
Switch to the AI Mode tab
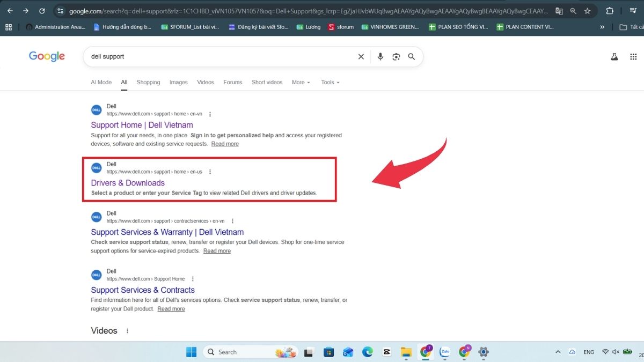coord(101,82)
